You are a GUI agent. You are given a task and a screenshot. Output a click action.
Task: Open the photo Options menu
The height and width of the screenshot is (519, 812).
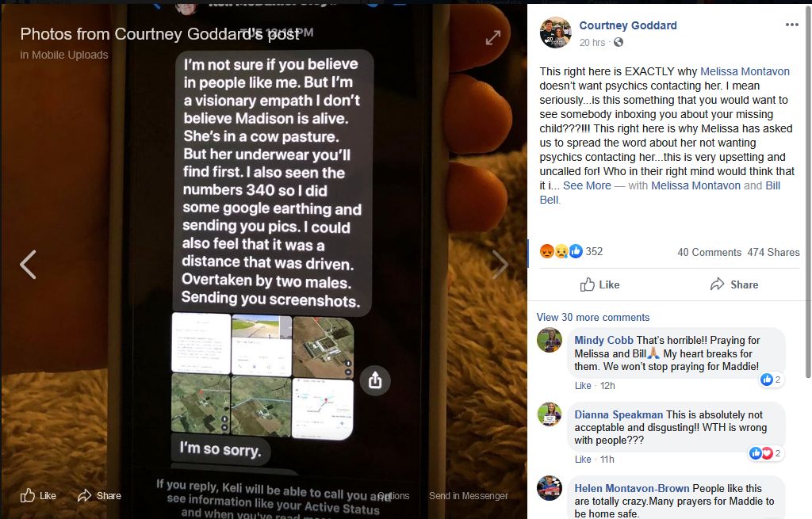pos(394,496)
